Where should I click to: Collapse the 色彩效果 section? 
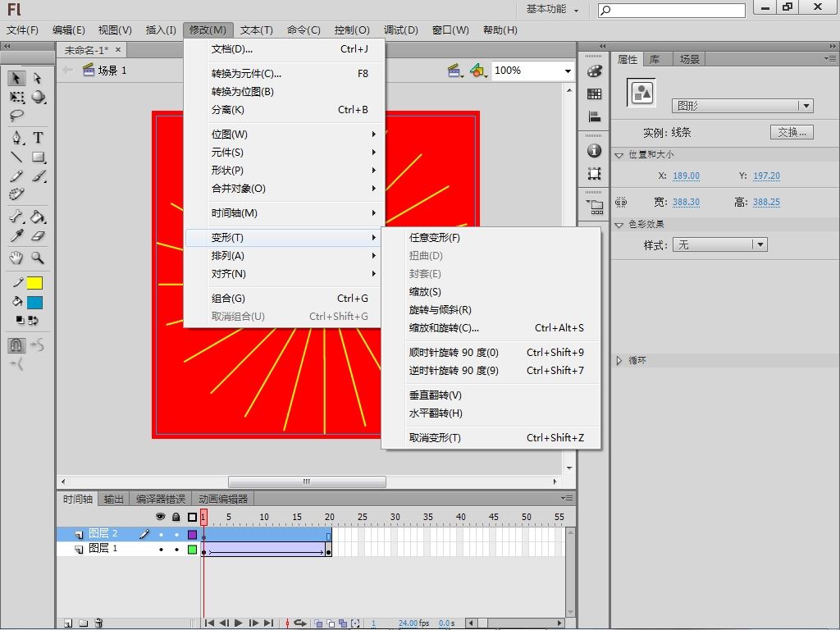[x=619, y=225]
